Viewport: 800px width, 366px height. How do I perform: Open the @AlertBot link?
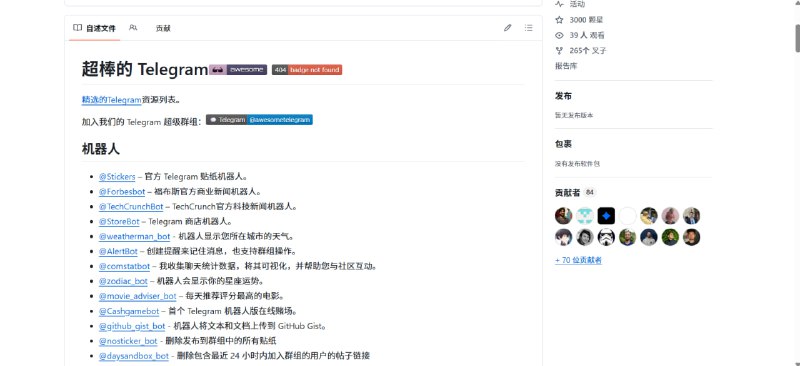point(118,251)
